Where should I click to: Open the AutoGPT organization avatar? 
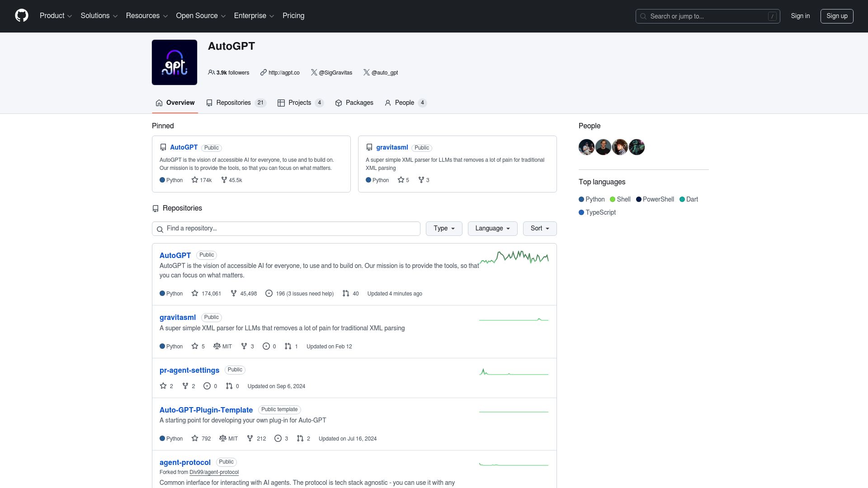(175, 62)
